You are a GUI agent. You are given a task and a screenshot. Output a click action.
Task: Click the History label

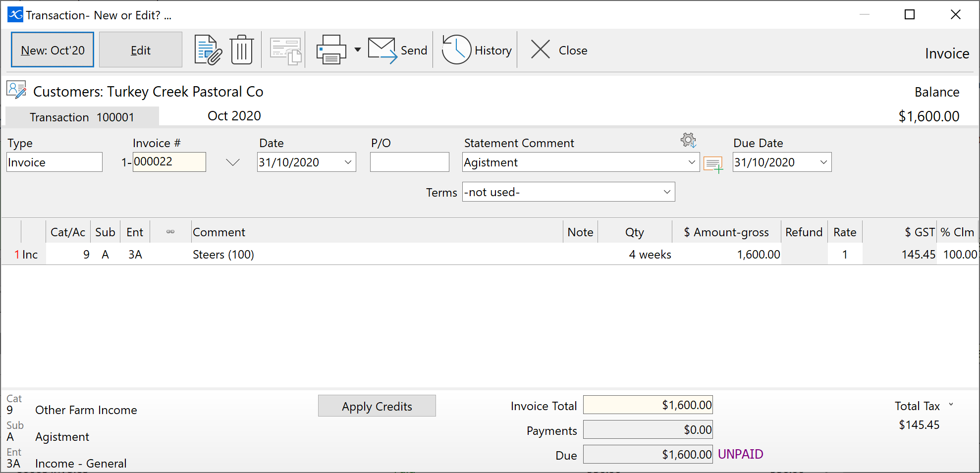(493, 51)
